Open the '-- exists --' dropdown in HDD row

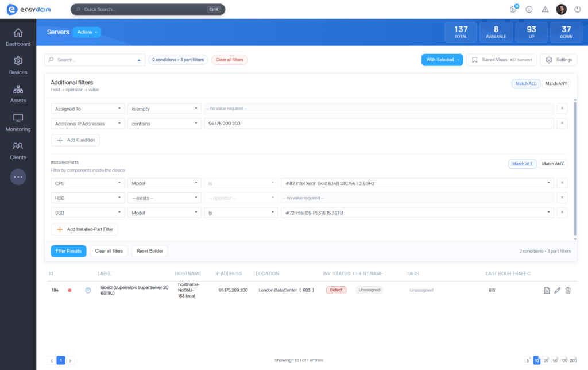click(164, 198)
